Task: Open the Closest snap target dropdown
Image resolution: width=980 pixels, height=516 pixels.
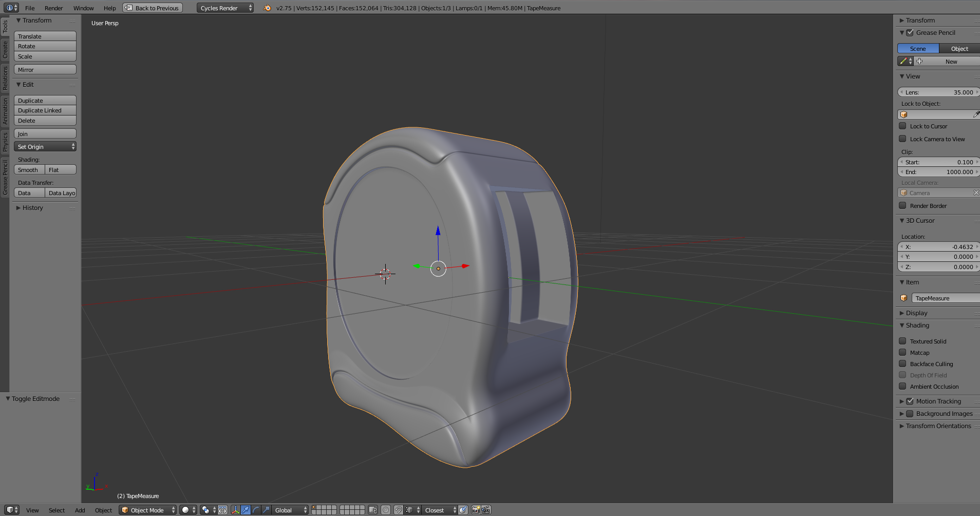Action: pyautogui.click(x=440, y=510)
